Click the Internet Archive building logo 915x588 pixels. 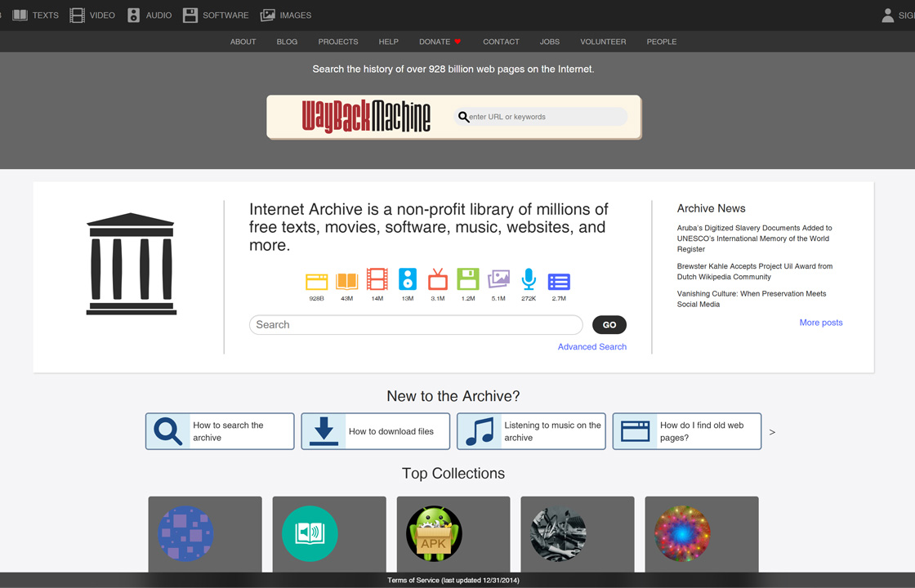click(132, 264)
